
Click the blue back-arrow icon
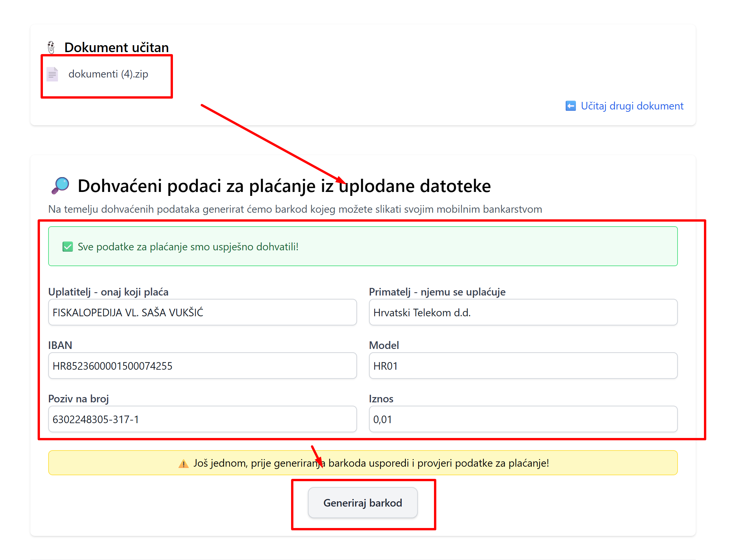571,106
